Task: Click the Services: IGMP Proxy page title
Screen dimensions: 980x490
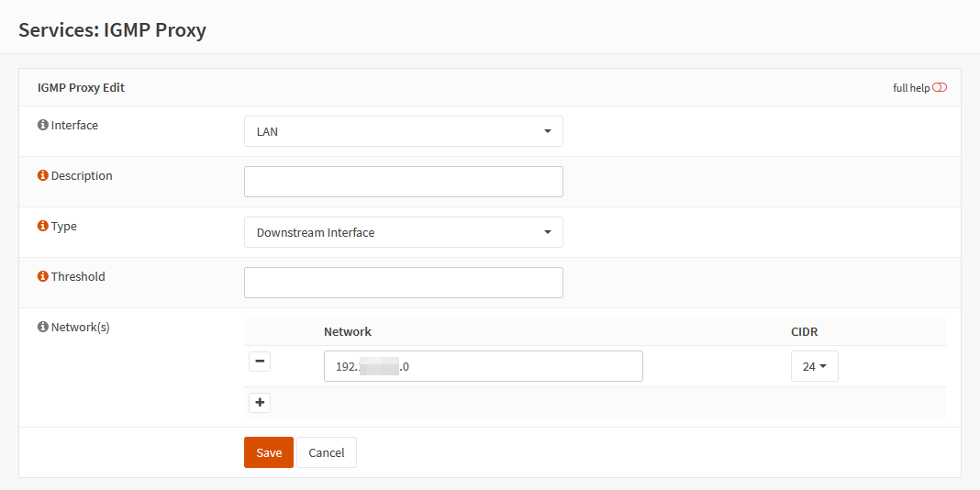Action: (112, 29)
